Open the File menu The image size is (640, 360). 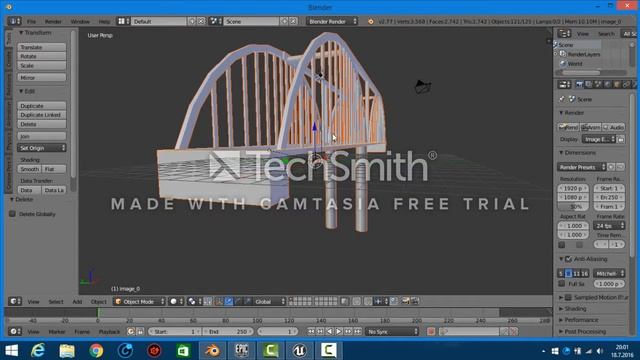click(31, 21)
